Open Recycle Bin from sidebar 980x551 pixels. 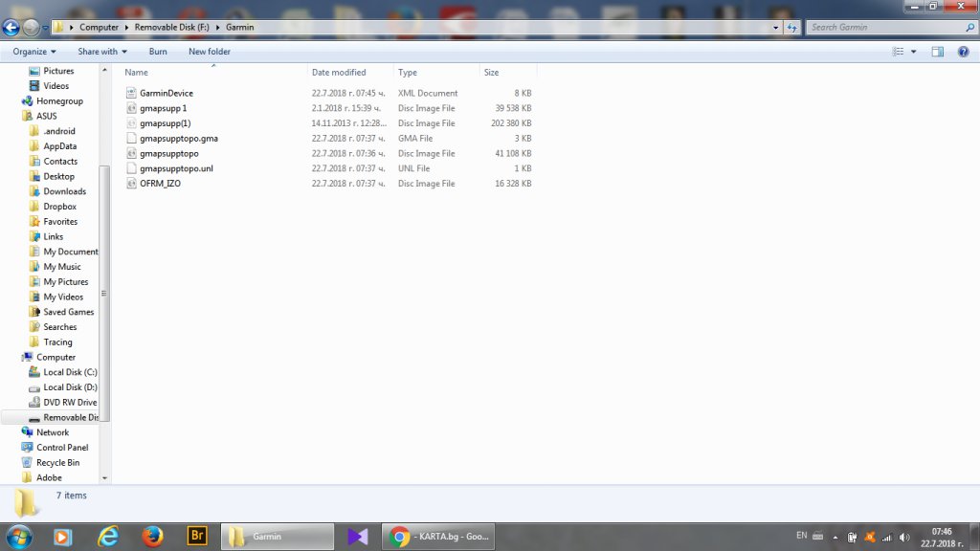pyautogui.click(x=57, y=462)
